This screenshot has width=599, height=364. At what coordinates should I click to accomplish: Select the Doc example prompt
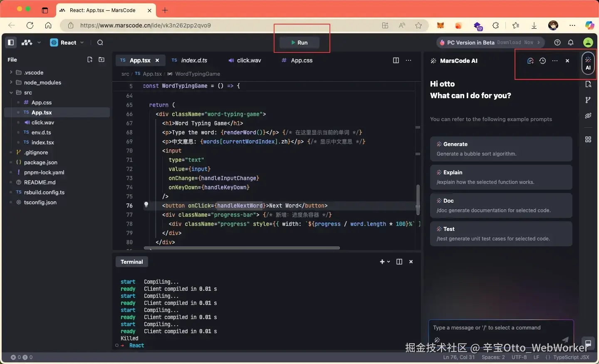(501, 206)
